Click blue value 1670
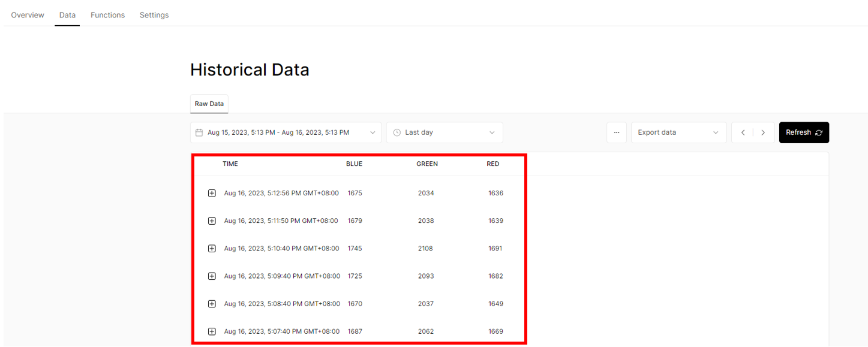Viewport: 868px width, 347px height. click(x=355, y=303)
